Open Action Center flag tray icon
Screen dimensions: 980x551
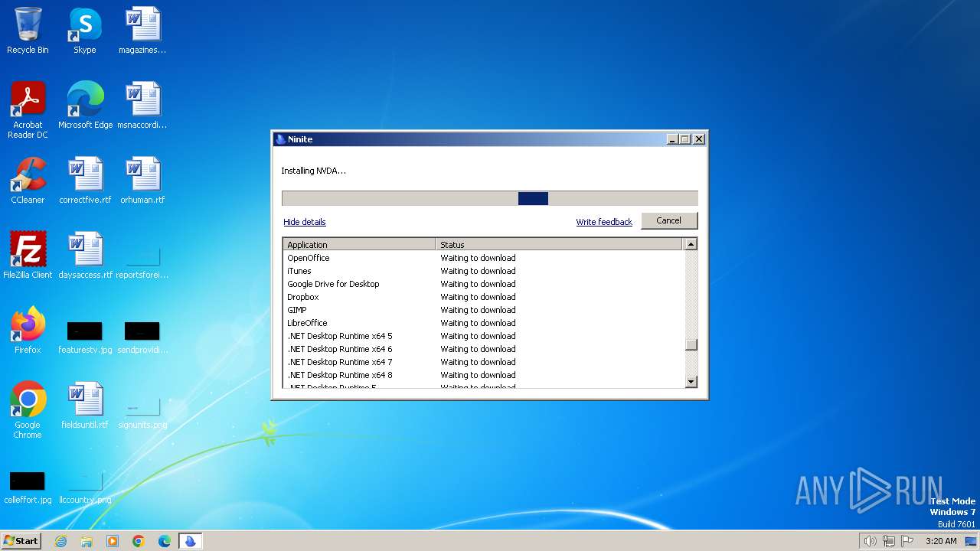pos(908,541)
